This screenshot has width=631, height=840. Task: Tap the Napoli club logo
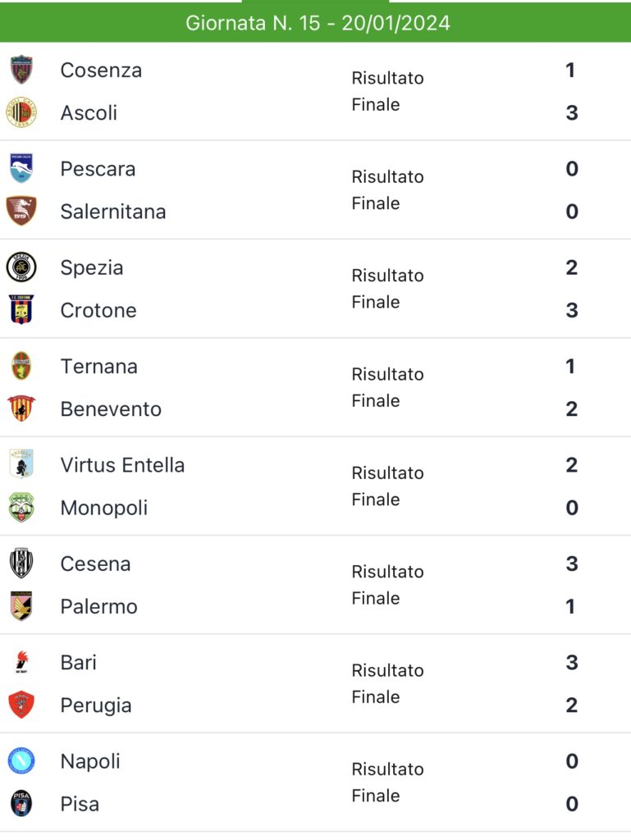point(21,761)
